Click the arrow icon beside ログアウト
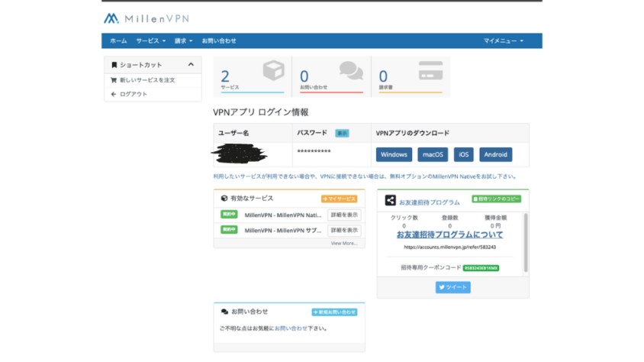Screen dimensions: 644x362 [x=114, y=94]
